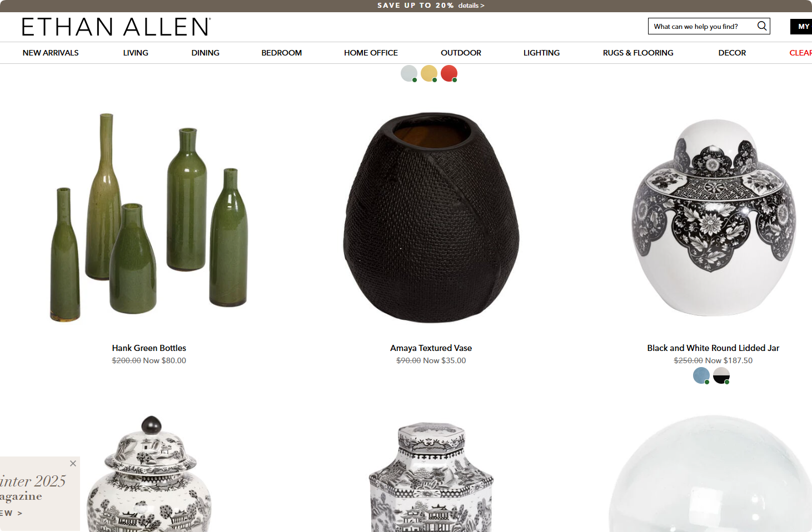Click the Ethan Allen logo
The width and height of the screenshot is (812, 532).
click(116, 27)
